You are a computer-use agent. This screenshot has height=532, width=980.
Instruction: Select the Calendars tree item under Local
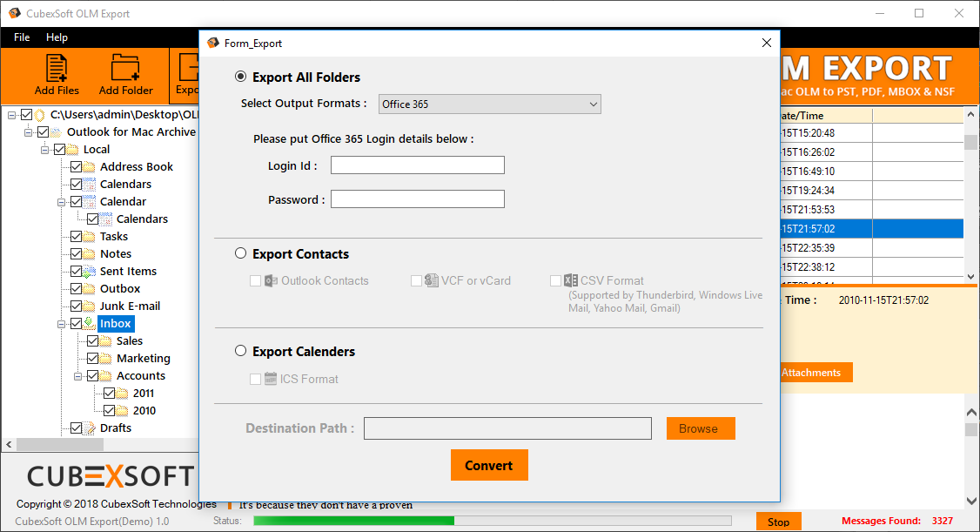click(125, 185)
